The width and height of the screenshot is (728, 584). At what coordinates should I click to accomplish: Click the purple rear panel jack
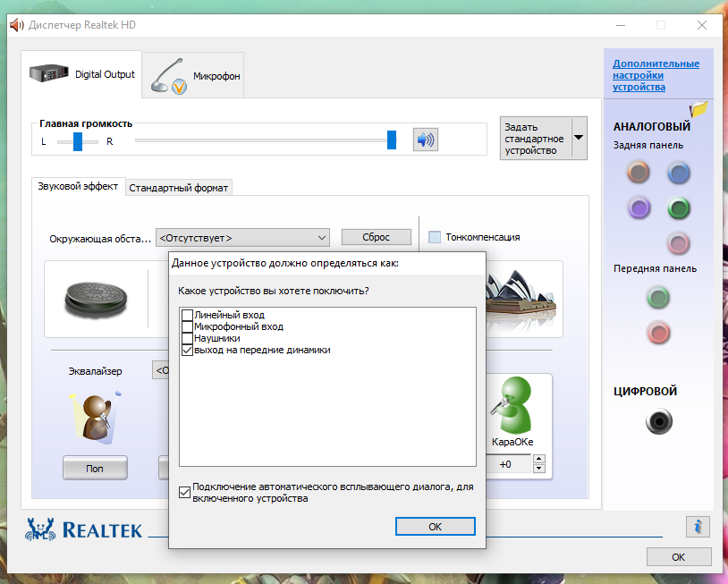[639, 208]
